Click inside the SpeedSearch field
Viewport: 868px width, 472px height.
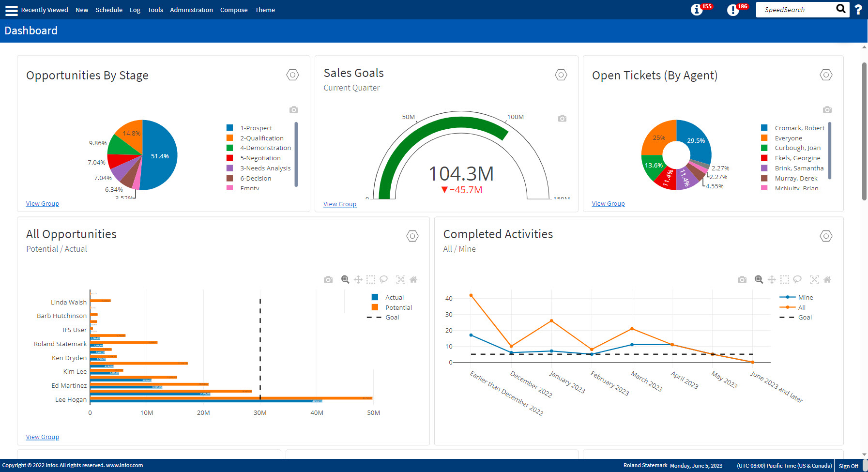coord(794,9)
